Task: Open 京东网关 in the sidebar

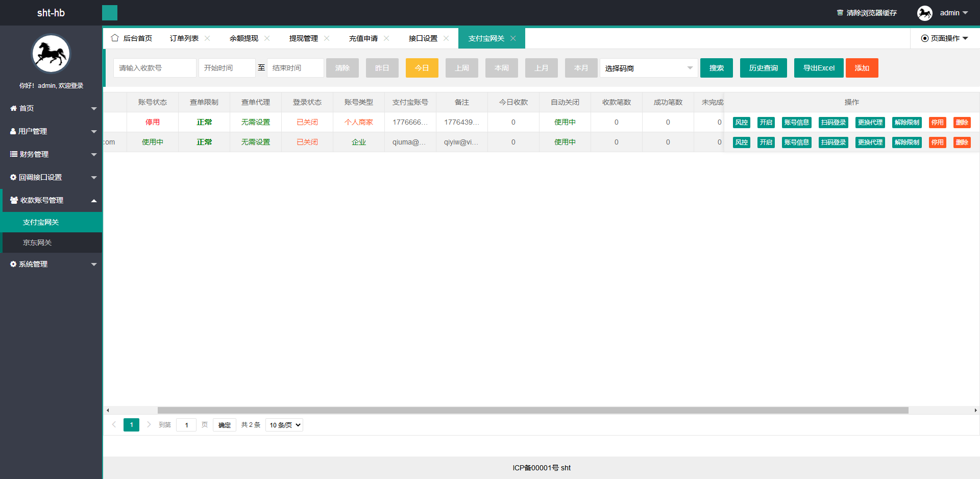Action: 37,243
